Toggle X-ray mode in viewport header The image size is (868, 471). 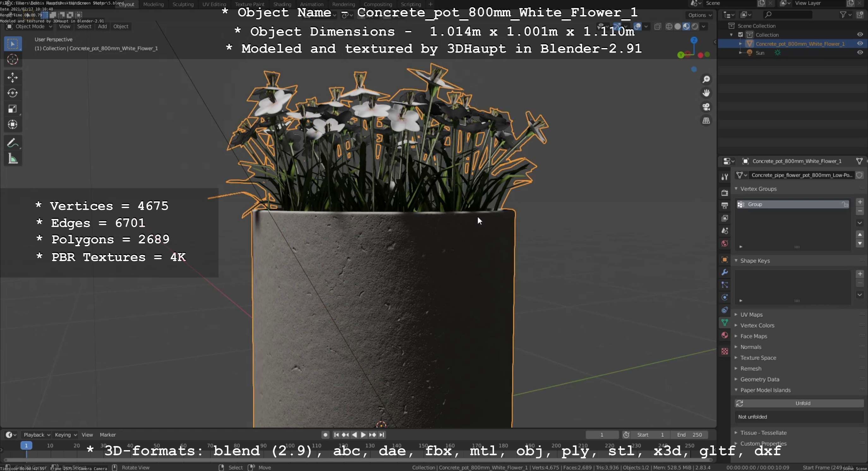(x=658, y=27)
